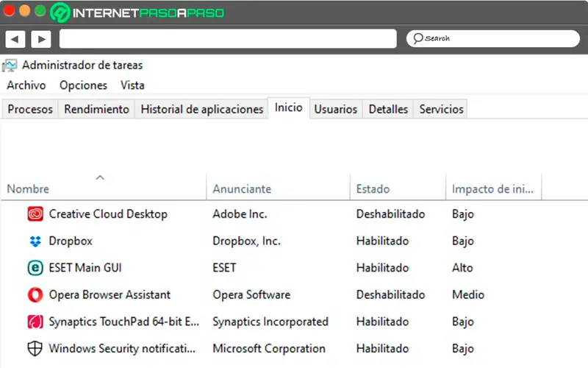Select the Opera Browser Assistant entry
Screen dimensions: 588x368
110,295
